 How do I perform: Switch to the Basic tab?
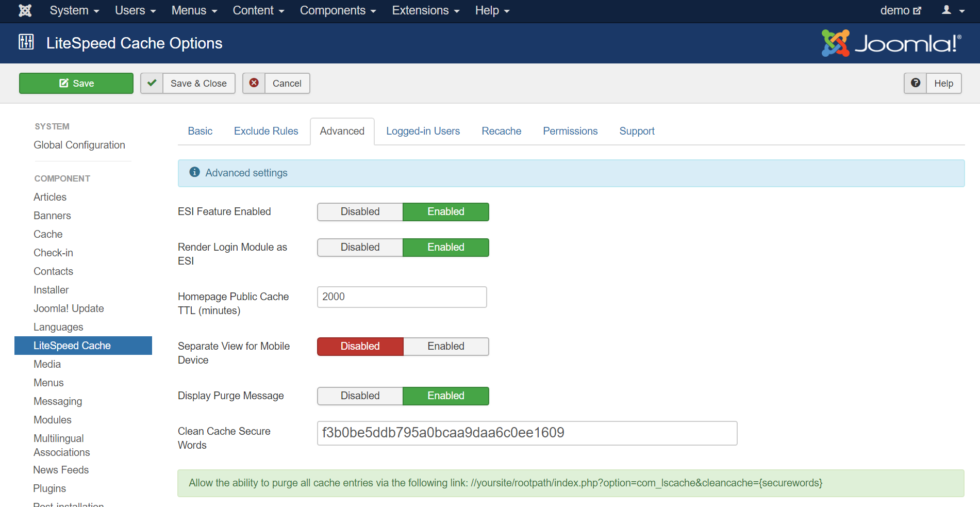(200, 131)
